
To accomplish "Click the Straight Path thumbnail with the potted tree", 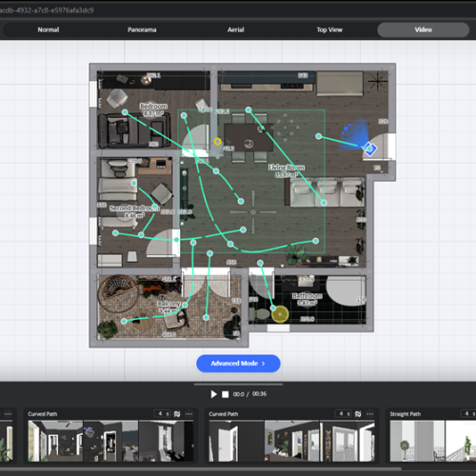I will tap(417, 441).
